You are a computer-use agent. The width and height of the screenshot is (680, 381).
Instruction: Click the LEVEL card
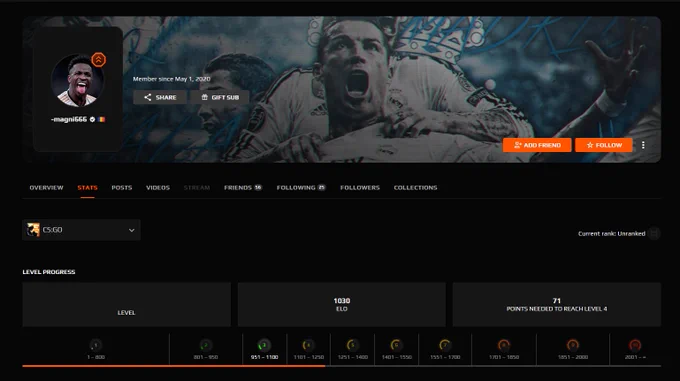[x=127, y=304]
